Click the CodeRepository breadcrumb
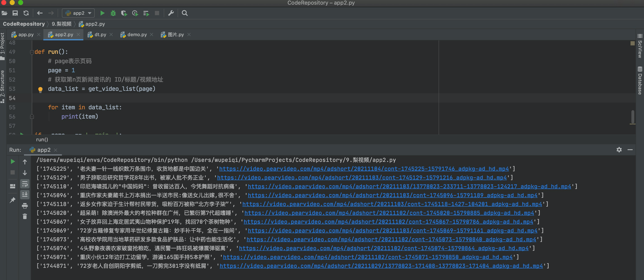Viewport: 644px width, 280px height. click(x=24, y=24)
